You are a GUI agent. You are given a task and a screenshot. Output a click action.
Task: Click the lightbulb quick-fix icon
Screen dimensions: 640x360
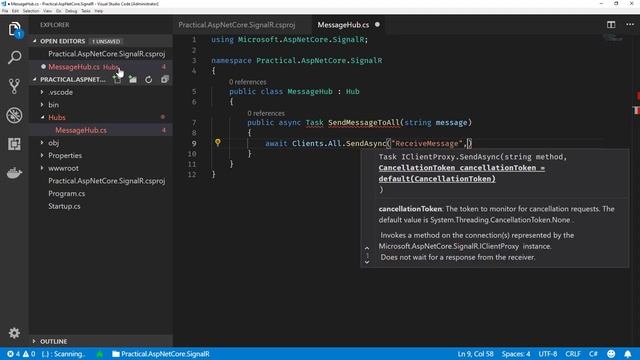[x=218, y=142]
